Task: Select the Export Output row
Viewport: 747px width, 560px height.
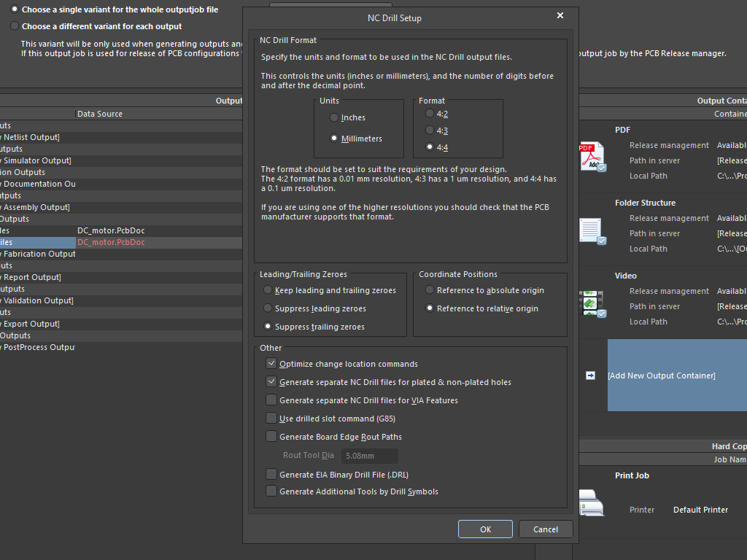Action: (121, 324)
